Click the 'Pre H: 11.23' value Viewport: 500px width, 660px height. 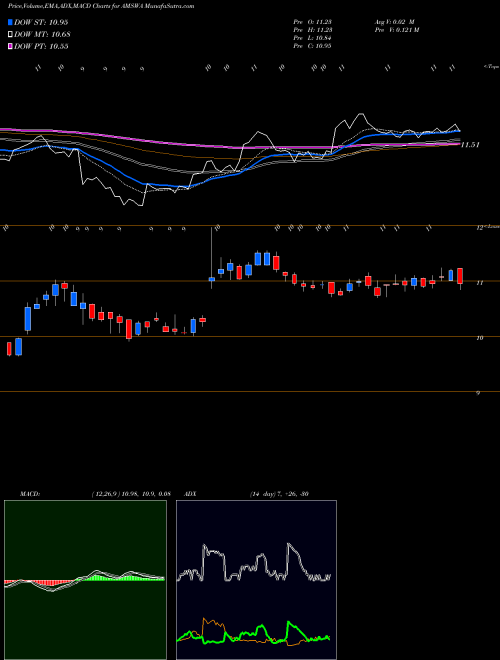click(312, 30)
